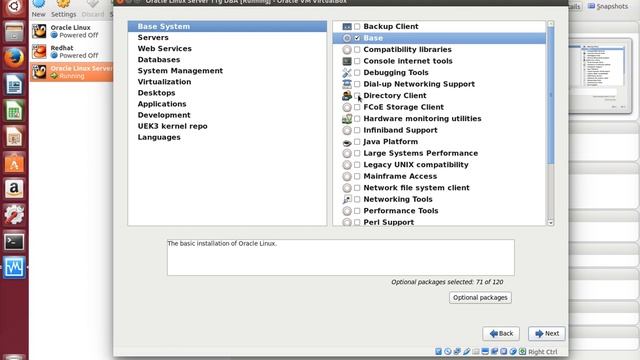Click the Right Ctrl host key indicator
Viewport: 640px width, 360px height.
(542, 352)
